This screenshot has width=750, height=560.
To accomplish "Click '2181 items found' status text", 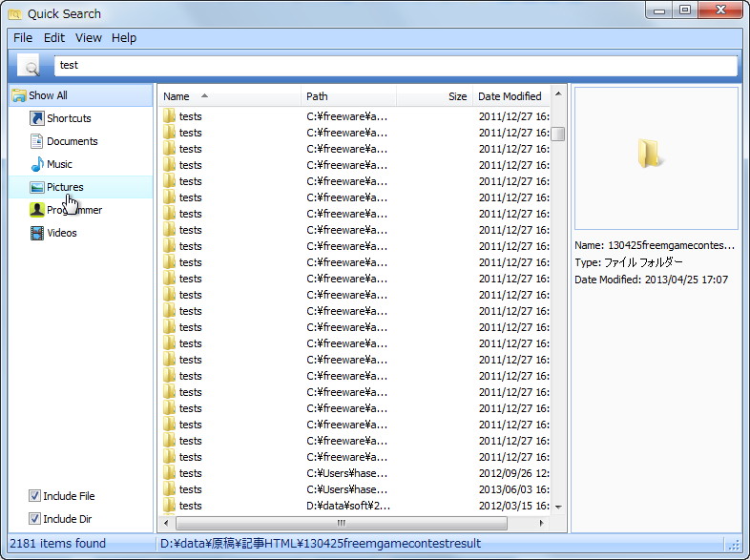I will [x=58, y=543].
